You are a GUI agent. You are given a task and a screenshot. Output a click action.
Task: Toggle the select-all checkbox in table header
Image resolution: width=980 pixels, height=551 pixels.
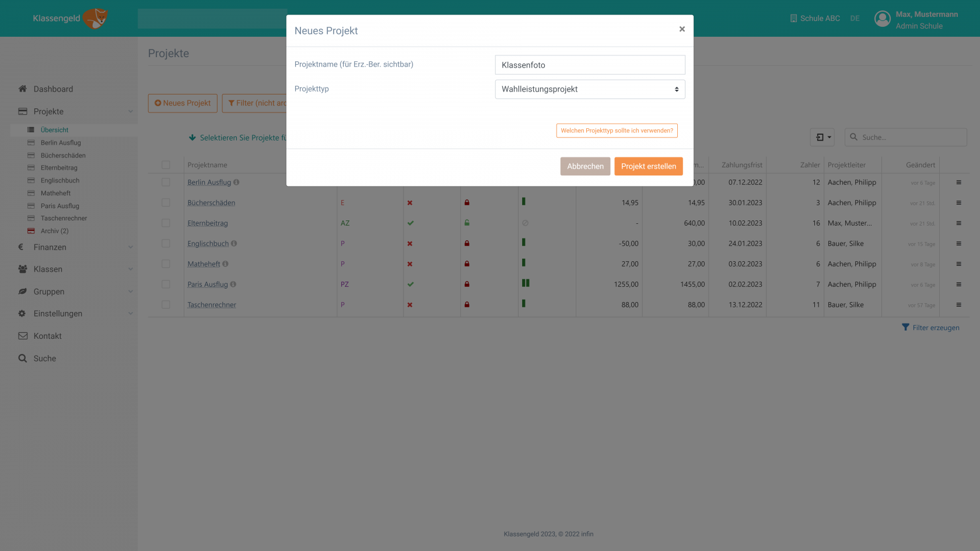[x=166, y=165]
